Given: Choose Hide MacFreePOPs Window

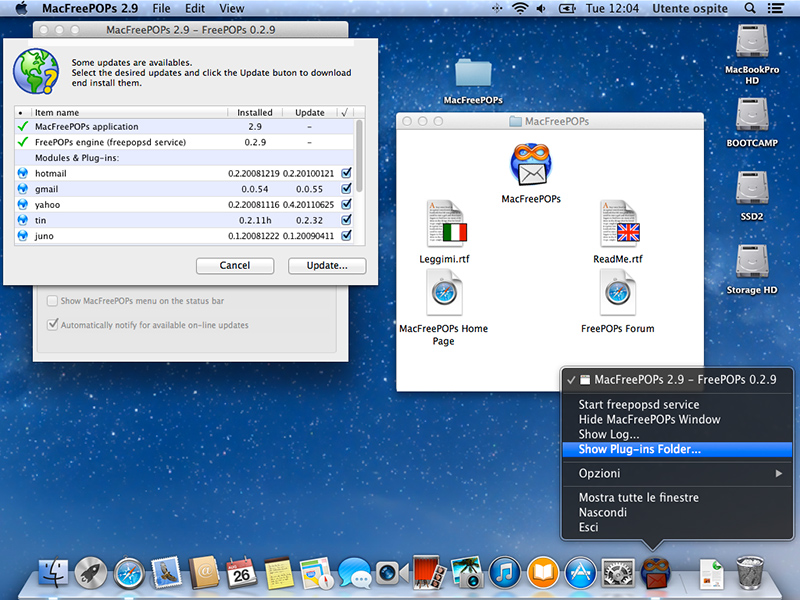Looking at the screenshot, I should click(x=677, y=419).
